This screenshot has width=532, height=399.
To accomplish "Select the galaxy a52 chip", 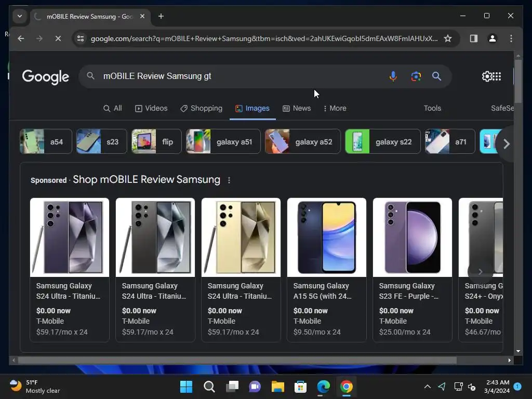I will pos(303,141).
